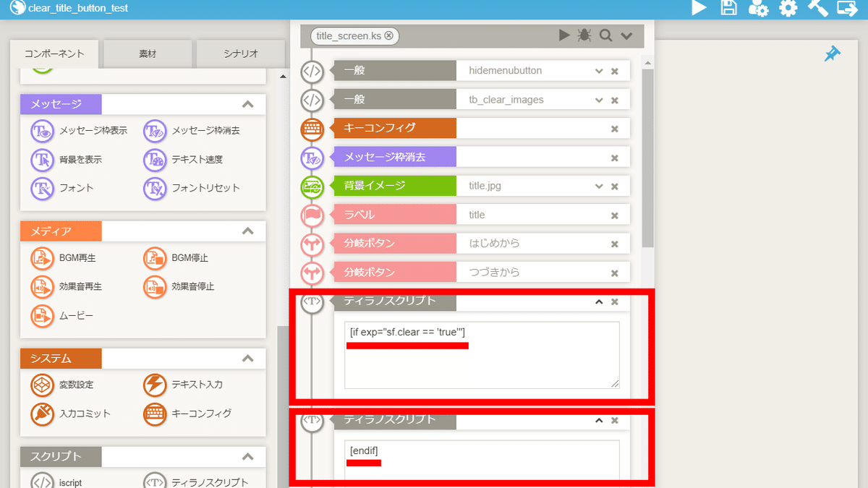This screenshot has width=868, height=488.
Task: Collapse the メッセージ section
Action: click(x=247, y=104)
